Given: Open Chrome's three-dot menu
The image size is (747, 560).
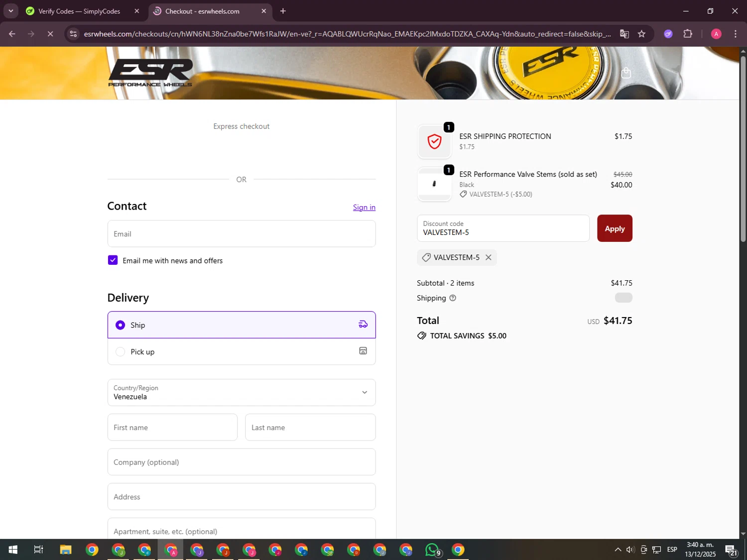Looking at the screenshot, I should pos(735,34).
